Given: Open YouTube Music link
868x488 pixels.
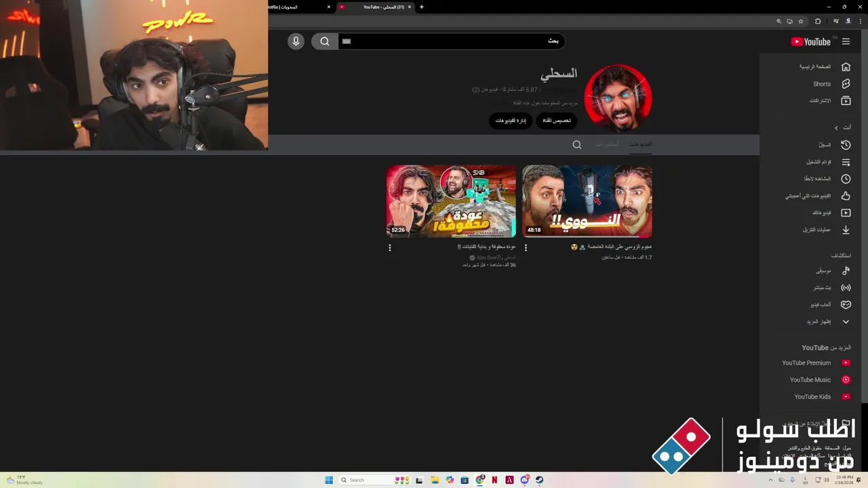Looking at the screenshot, I should tap(819, 380).
